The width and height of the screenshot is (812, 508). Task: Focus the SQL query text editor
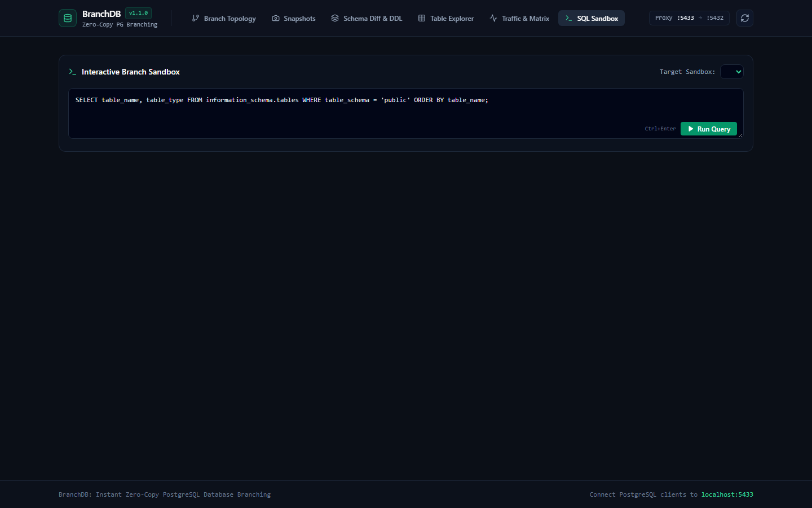(x=406, y=113)
